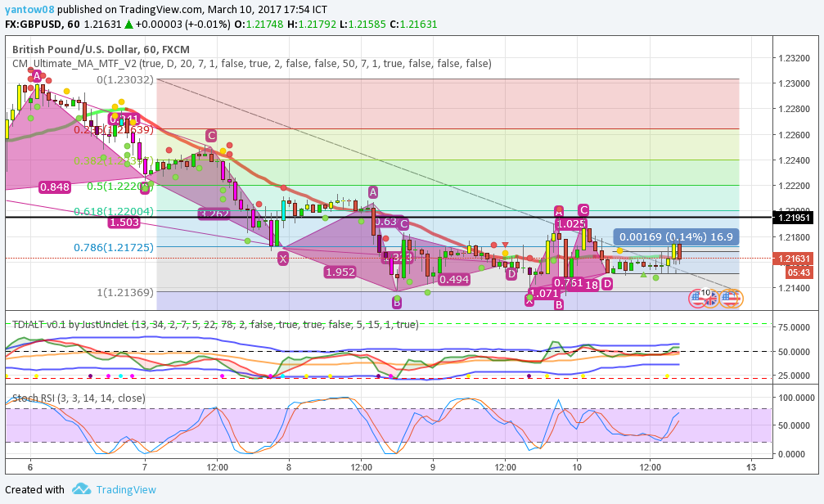824x504 pixels.
Task: Click the 1.21400 price axis value
Action: (x=794, y=288)
